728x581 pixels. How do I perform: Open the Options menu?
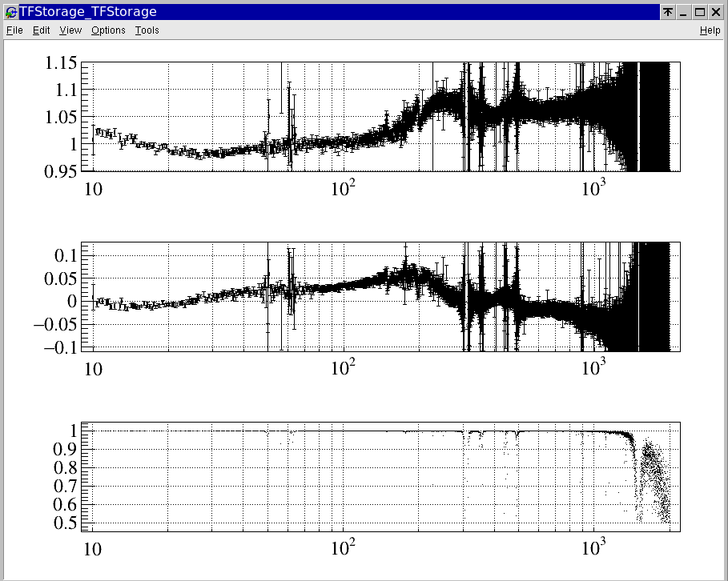coord(108,30)
